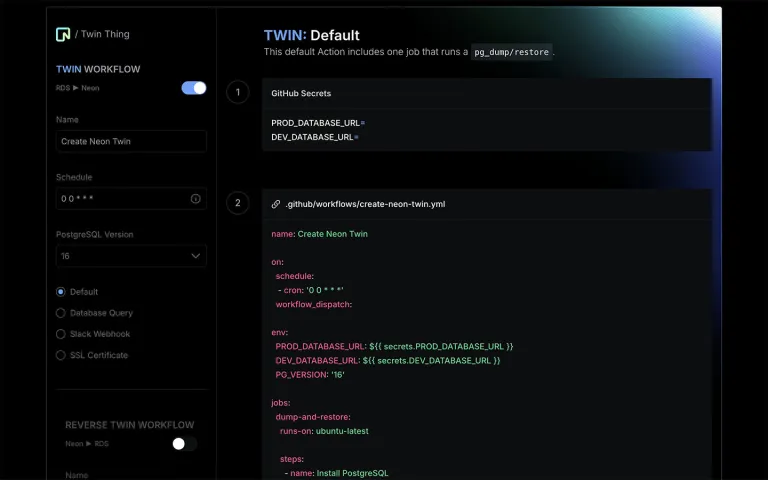Choose the Slack Webhook radio option

[x=61, y=334]
